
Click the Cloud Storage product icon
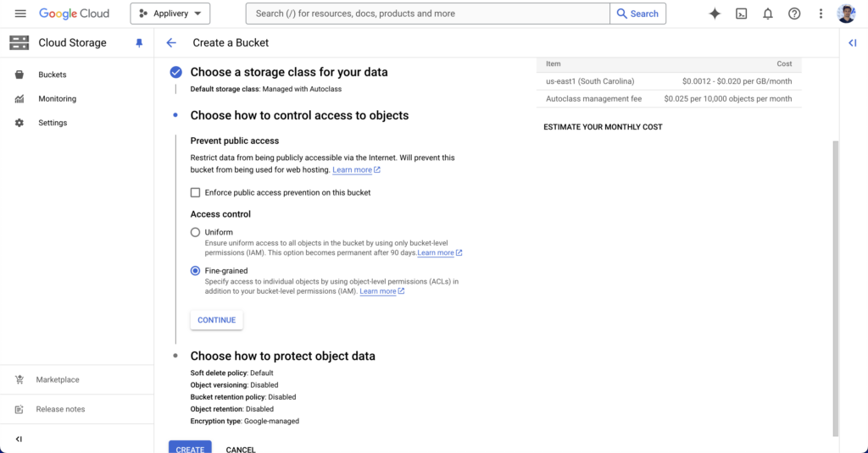(x=19, y=42)
